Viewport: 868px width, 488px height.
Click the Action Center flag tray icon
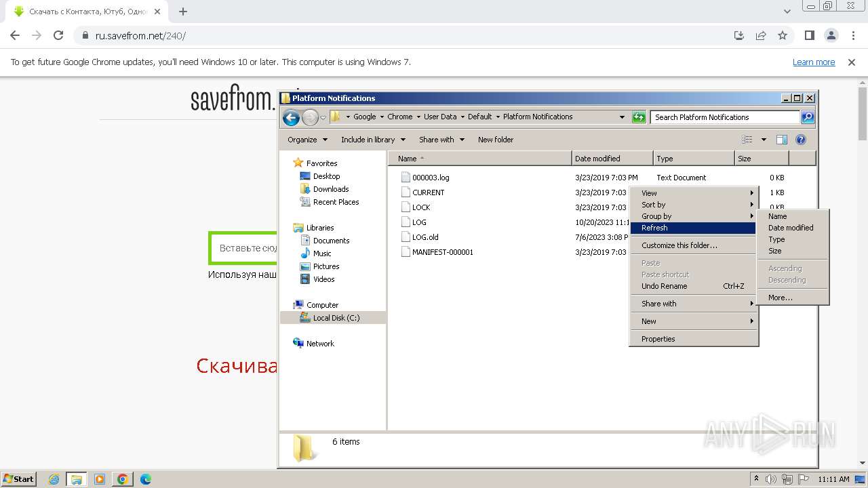point(804,479)
